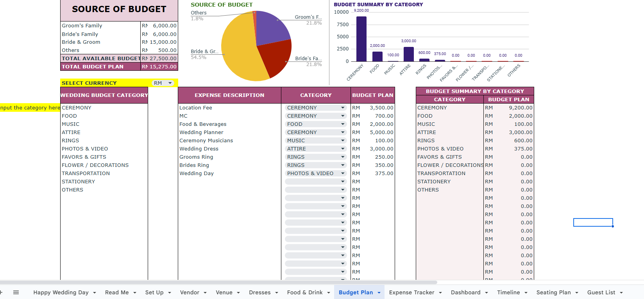Open the all sheets list icon
Viewport: 644px width, 299px height.
[16, 292]
